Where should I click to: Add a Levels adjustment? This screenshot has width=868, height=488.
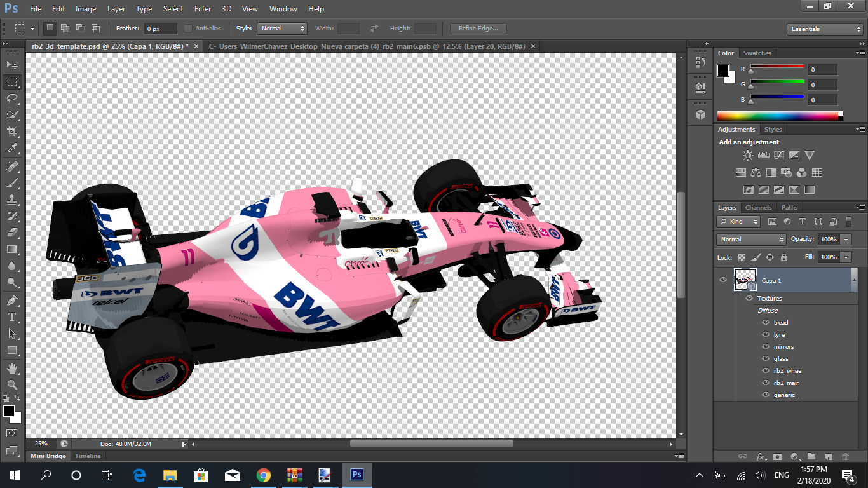click(x=763, y=155)
